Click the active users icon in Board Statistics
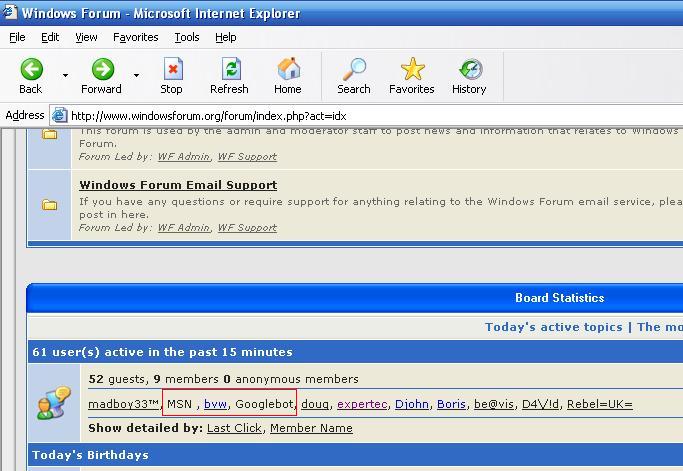Viewport: 683px width, 471px height. pyautogui.click(x=54, y=403)
